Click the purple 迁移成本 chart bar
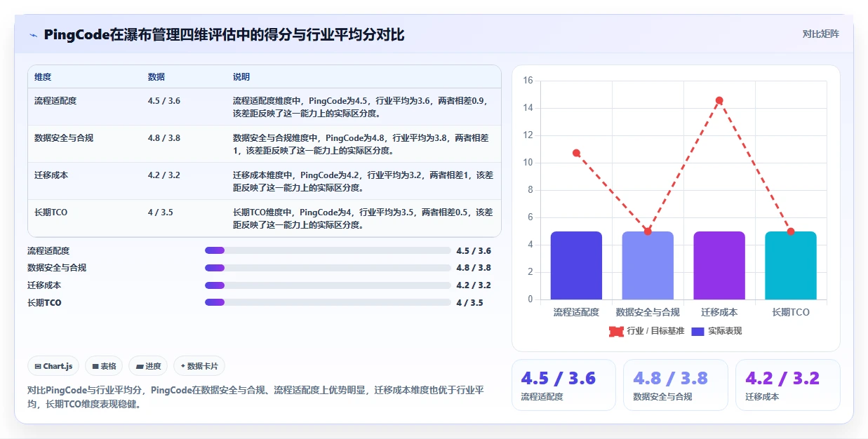868x439 pixels. [x=719, y=266]
